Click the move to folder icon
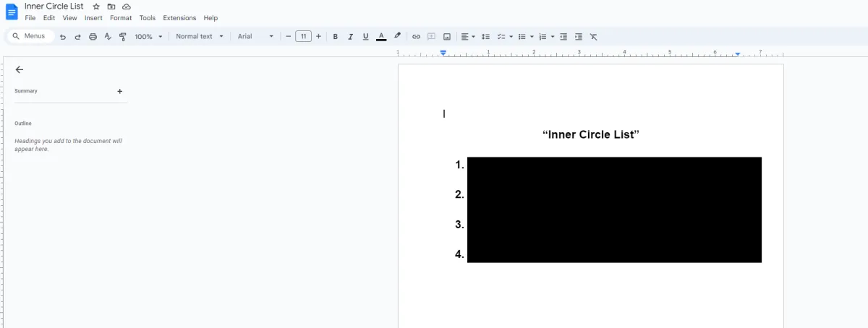Viewport: 868px width, 328px height. pyautogui.click(x=111, y=7)
